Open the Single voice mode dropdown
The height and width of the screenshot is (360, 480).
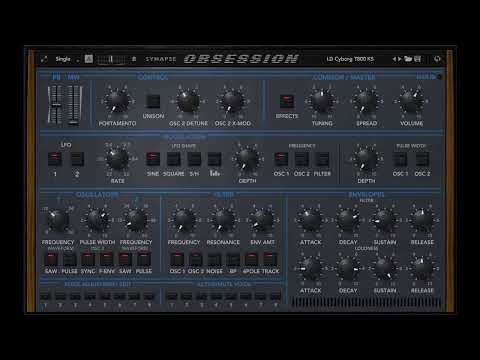click(x=67, y=59)
